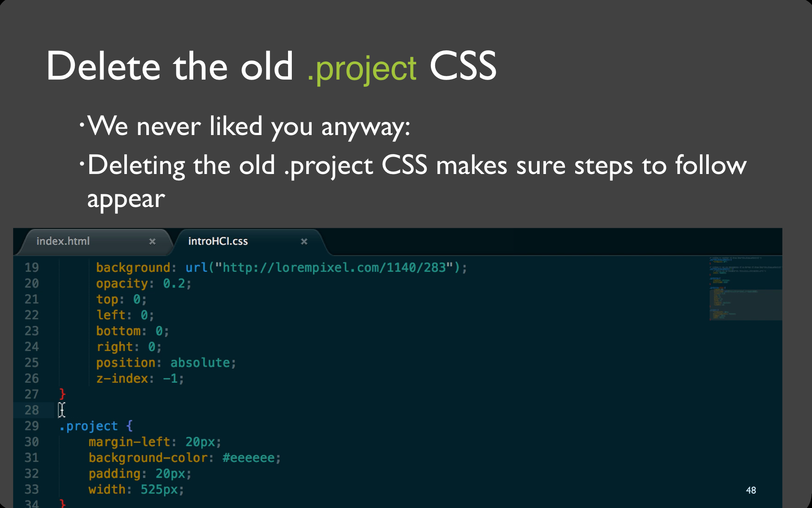Click the empty line 28 in the editor
Screen dimensions: 812x508
point(381,410)
